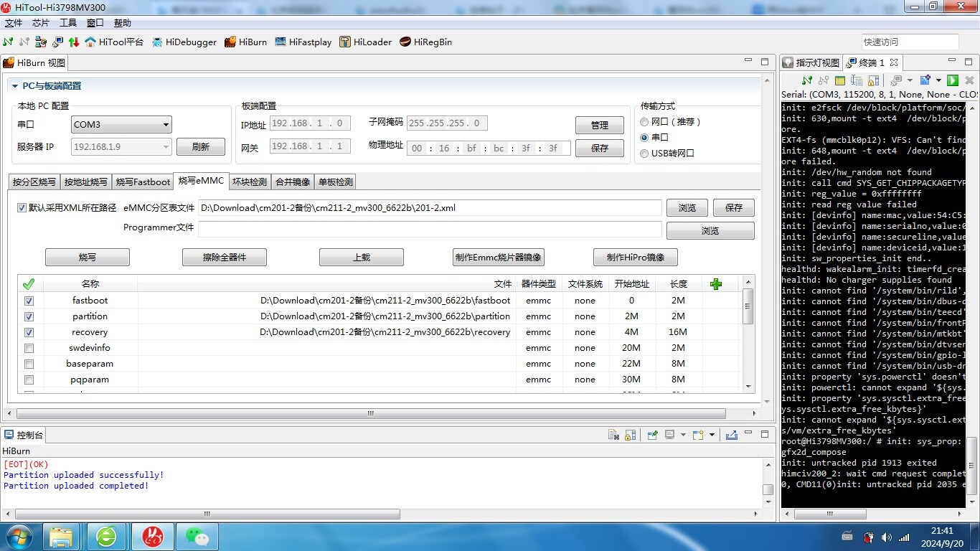Uncheck the partition row checkbox
Screen dimensions: 980x551
[x=29, y=316]
